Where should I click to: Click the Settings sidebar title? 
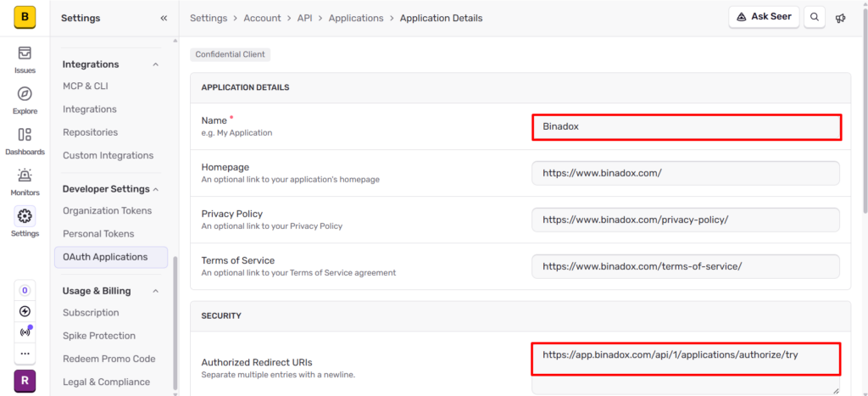click(x=81, y=19)
